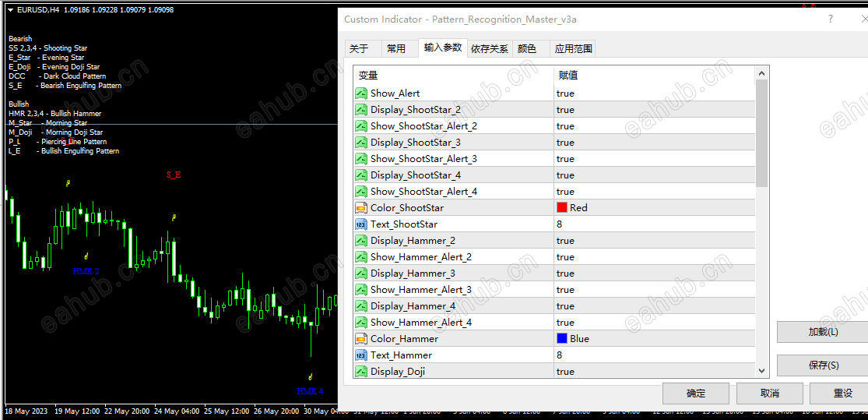The image size is (868, 420).
Task: Click the icon beside Display_Hammer_3
Action: point(361,274)
